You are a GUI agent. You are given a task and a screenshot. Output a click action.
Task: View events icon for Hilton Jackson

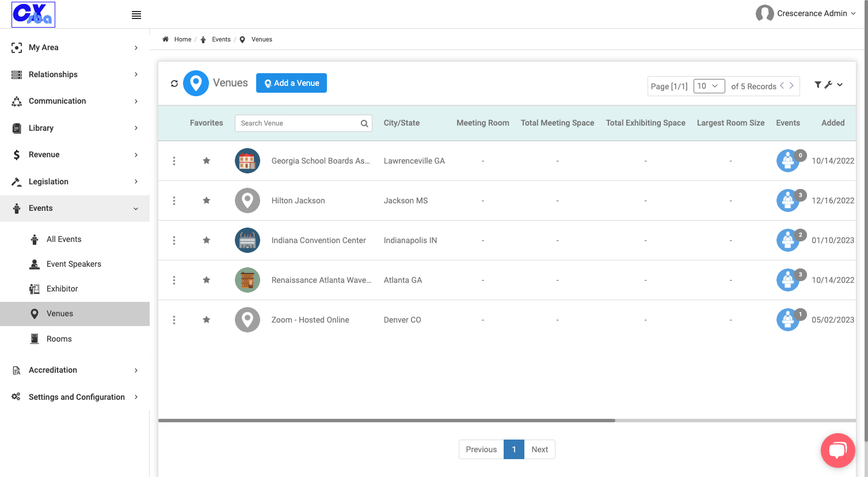point(788,200)
